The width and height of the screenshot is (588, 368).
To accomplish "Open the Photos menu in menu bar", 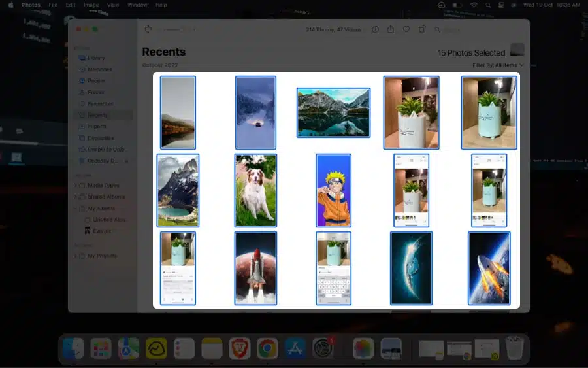I will (31, 5).
